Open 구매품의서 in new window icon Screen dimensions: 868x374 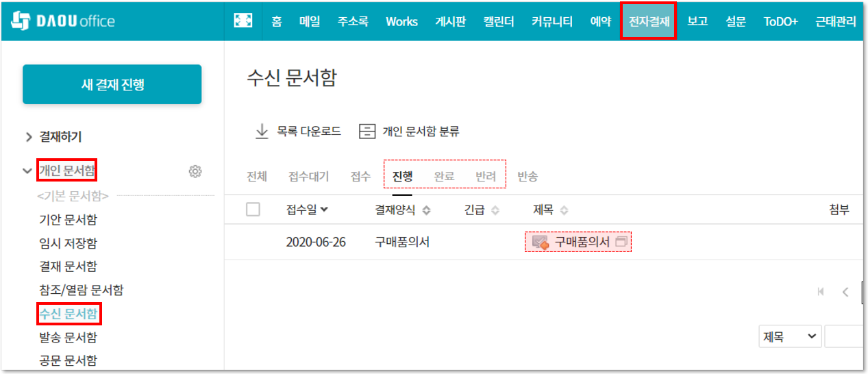tap(621, 242)
